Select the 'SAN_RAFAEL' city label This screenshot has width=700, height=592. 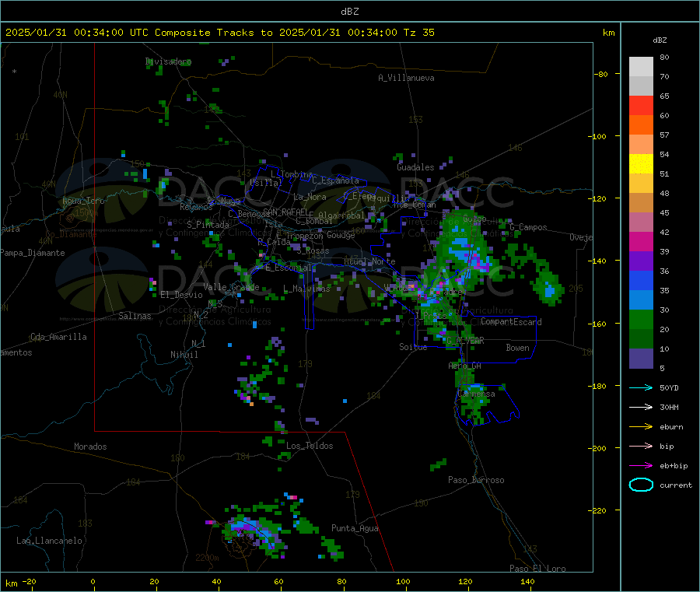point(285,212)
